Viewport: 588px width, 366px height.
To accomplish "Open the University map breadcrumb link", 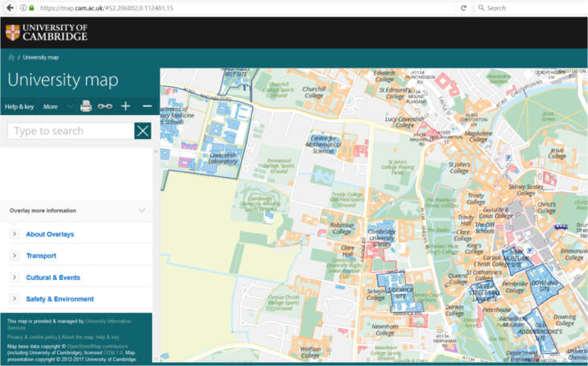I will 40,57.
